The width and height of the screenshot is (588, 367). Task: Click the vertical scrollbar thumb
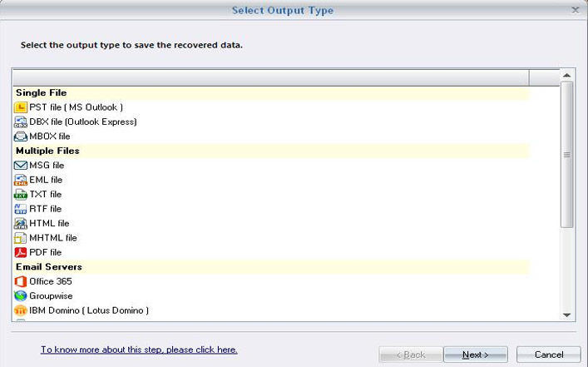coord(566,154)
